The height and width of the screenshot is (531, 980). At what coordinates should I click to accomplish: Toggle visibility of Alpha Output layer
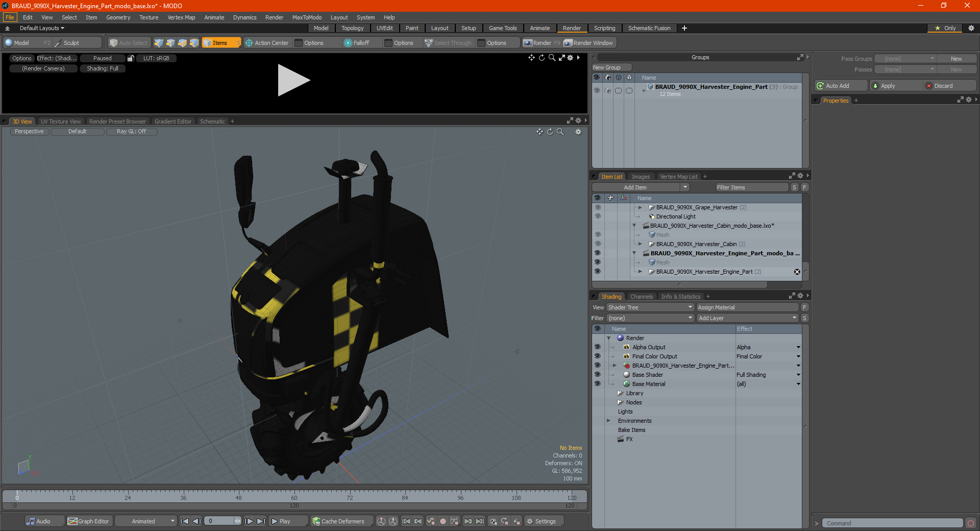pyautogui.click(x=597, y=347)
